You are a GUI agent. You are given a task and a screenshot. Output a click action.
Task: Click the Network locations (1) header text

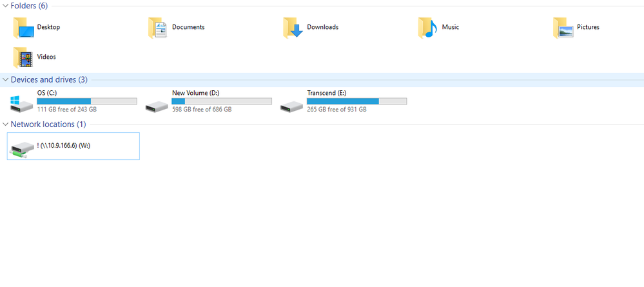pyautogui.click(x=48, y=124)
